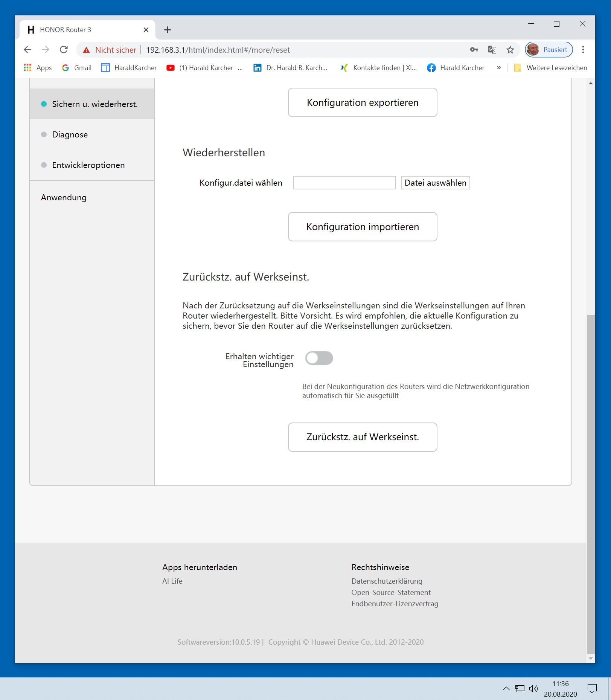Show hidden system tray icons

pos(506,689)
